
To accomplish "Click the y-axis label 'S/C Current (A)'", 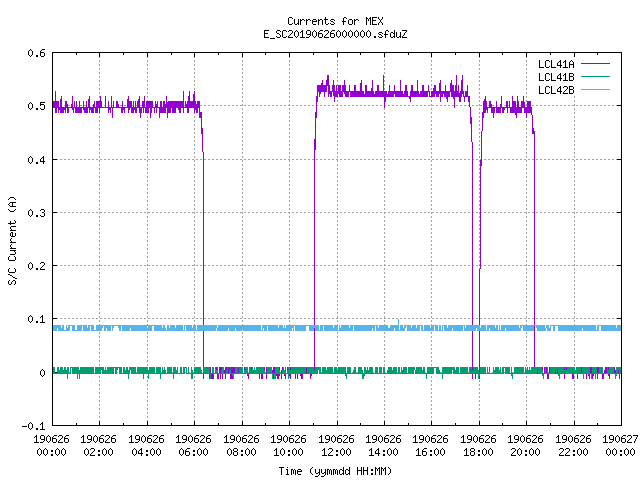I will point(13,240).
